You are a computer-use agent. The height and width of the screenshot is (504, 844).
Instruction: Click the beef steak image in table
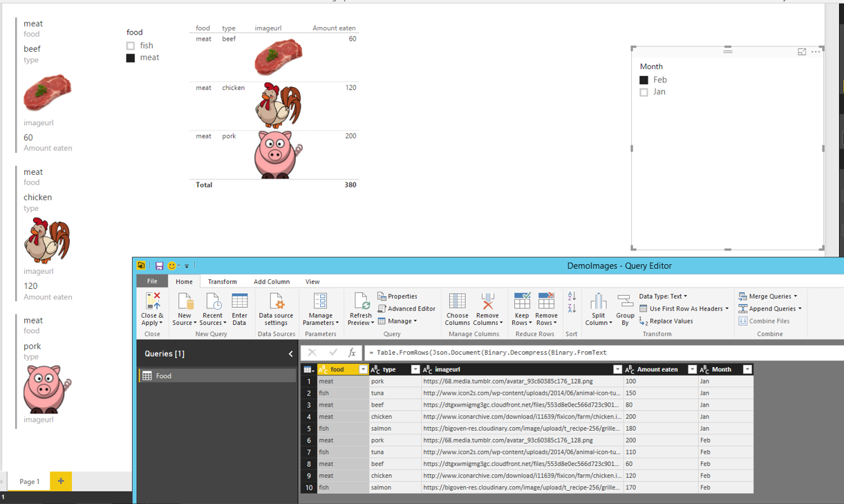279,57
